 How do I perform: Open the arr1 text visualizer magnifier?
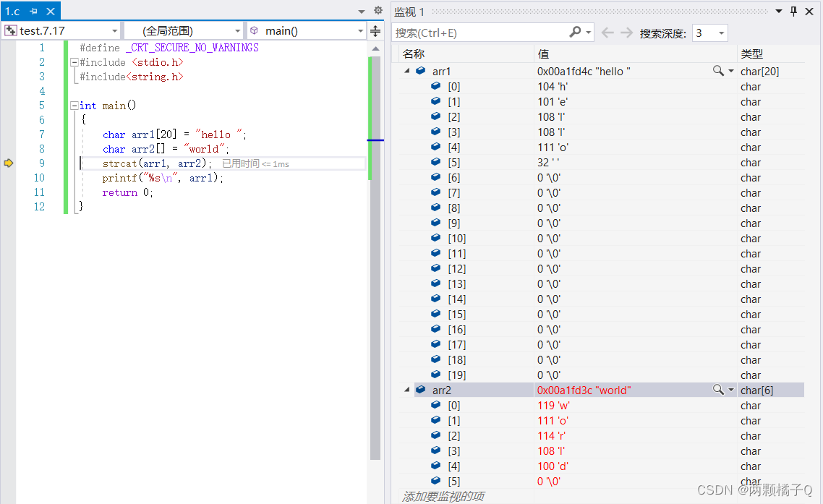[x=718, y=70]
